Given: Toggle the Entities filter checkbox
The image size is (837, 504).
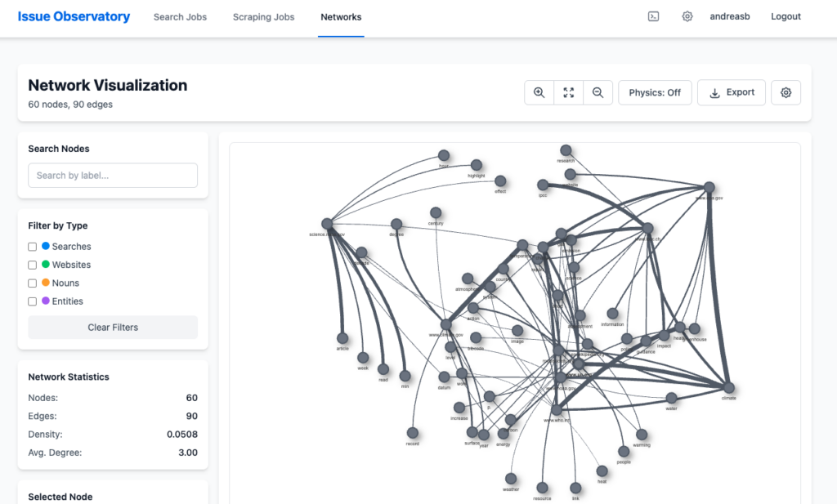Looking at the screenshot, I should click(33, 301).
